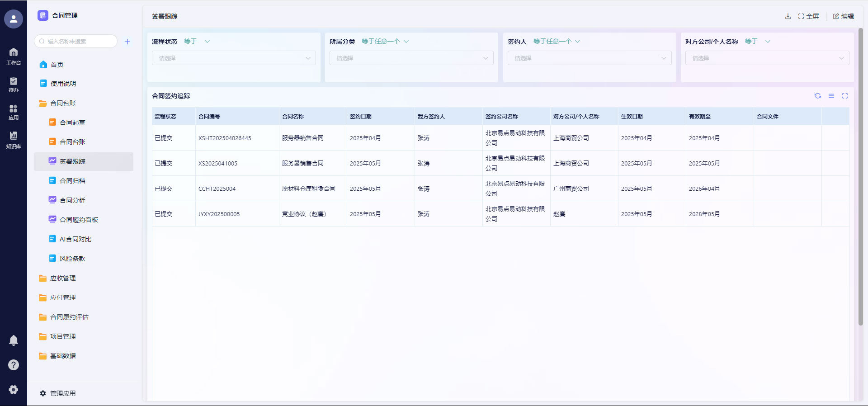The height and width of the screenshot is (406, 868).
Task: Open the 所属分类 select dropdown
Action: click(x=411, y=58)
